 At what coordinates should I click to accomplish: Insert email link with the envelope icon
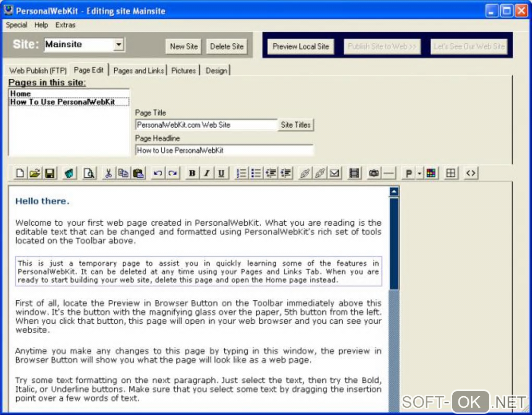334,173
